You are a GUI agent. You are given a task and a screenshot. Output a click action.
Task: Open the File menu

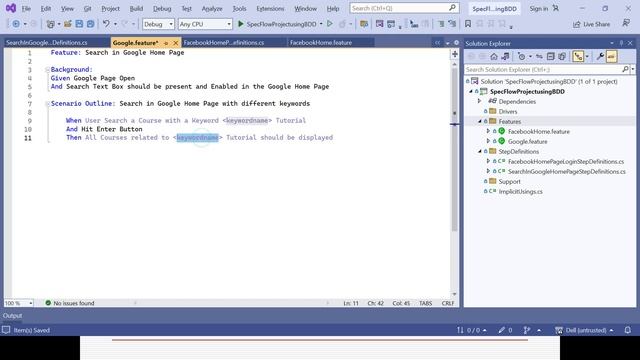coord(26,8)
